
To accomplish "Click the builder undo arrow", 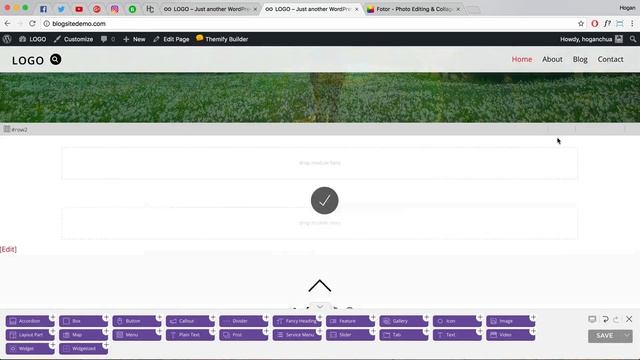I will [x=605, y=319].
